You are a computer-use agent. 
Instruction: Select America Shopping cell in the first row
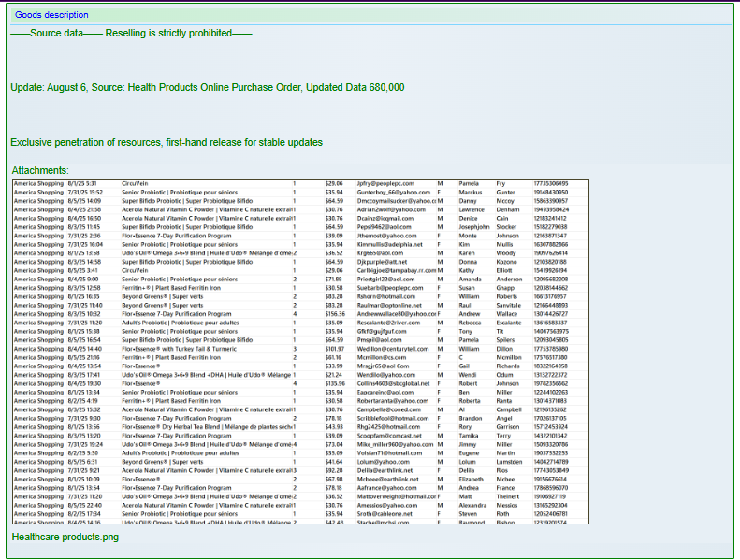[37, 183]
